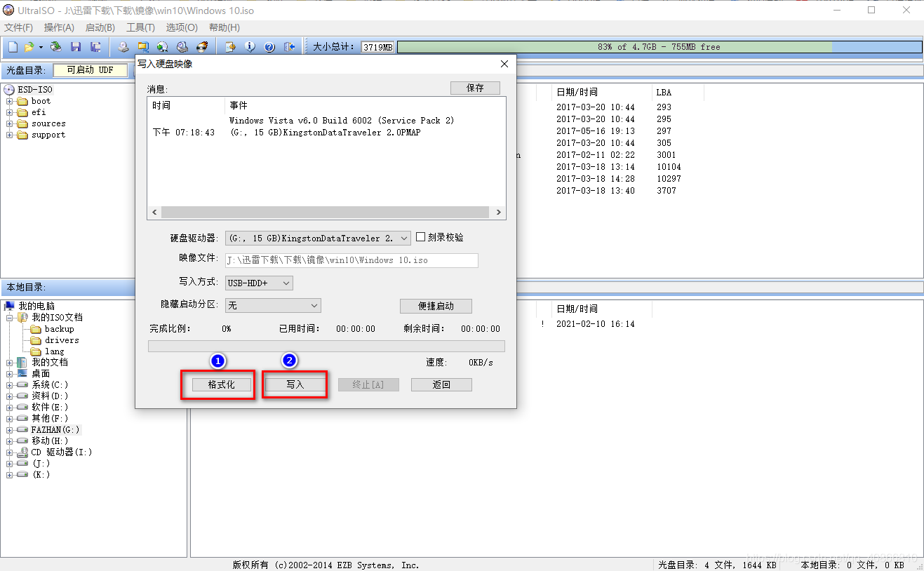
Task: Click the Open file toolbar icon
Action: (x=29, y=47)
